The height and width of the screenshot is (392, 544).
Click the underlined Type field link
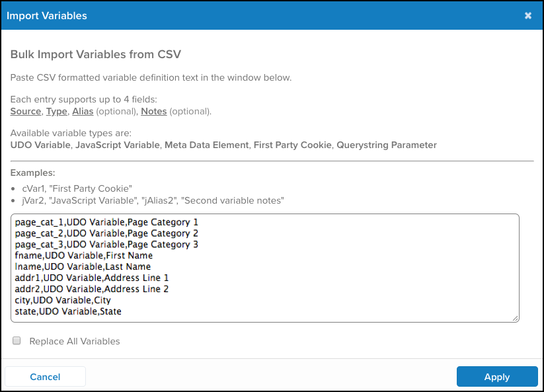pos(56,111)
